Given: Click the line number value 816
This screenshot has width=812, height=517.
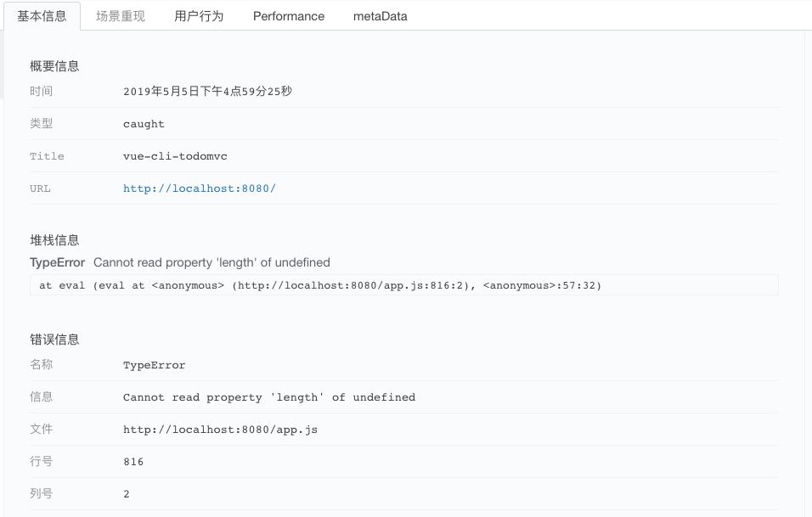Looking at the screenshot, I should [133, 462].
